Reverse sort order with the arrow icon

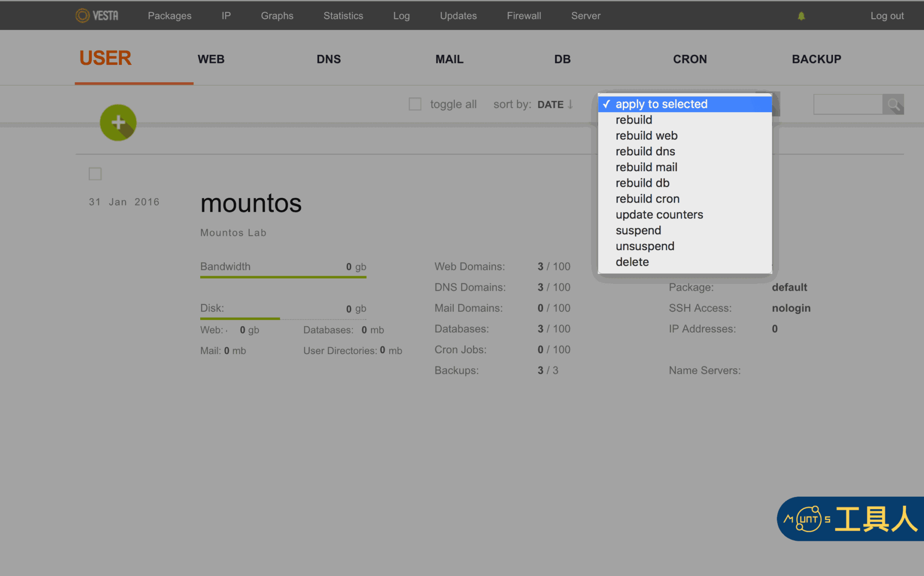click(x=570, y=104)
